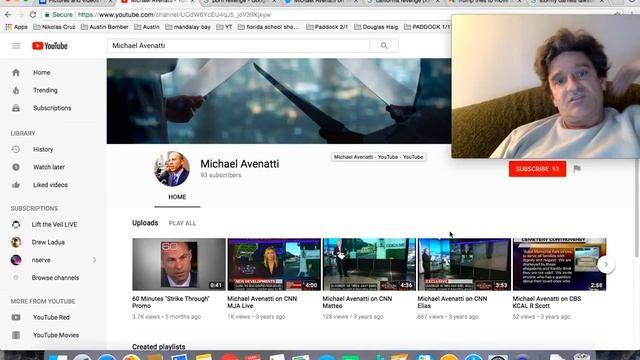
Task: Click the browser back arrow
Action: pyautogui.click(x=8, y=15)
